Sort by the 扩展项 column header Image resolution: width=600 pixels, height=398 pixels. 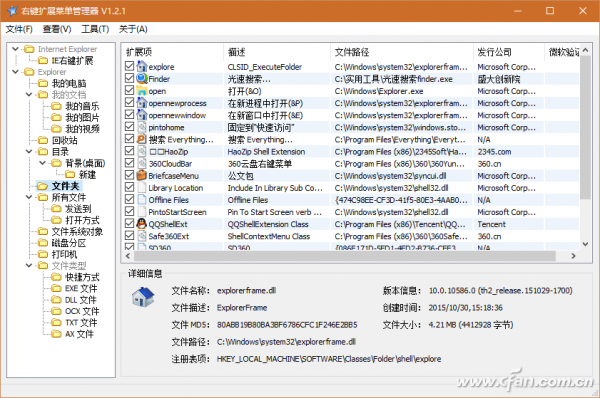[173, 52]
